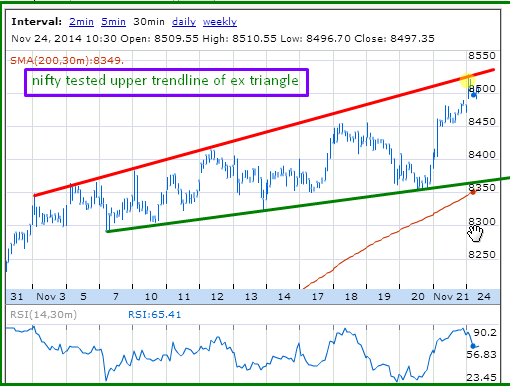Screen dimensions: 510x386
Task: Click the 8450 price axis label
Action: [482, 122]
